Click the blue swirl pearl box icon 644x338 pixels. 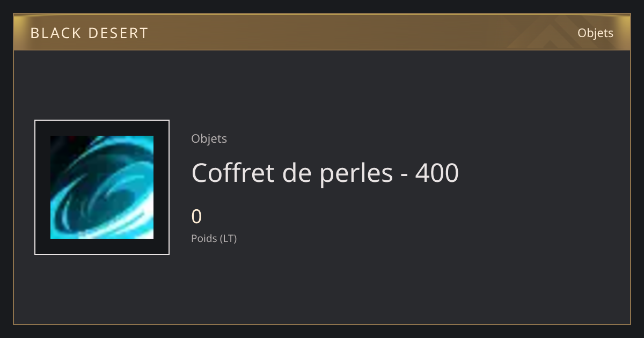102,187
